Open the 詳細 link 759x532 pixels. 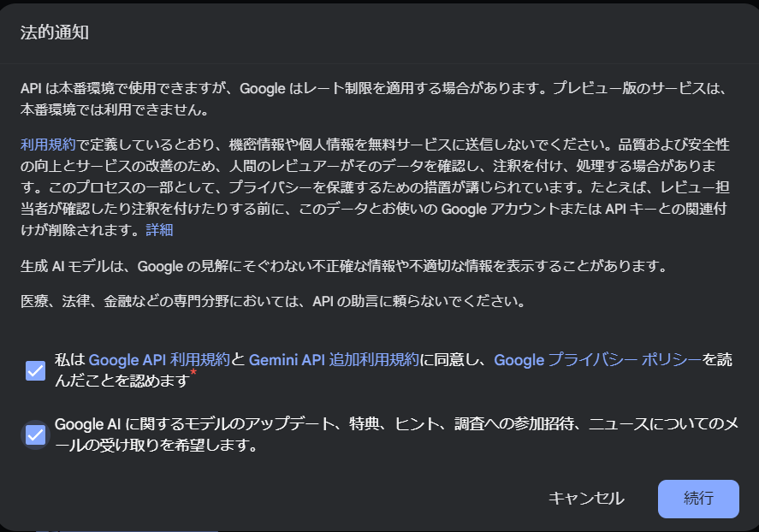[159, 230]
